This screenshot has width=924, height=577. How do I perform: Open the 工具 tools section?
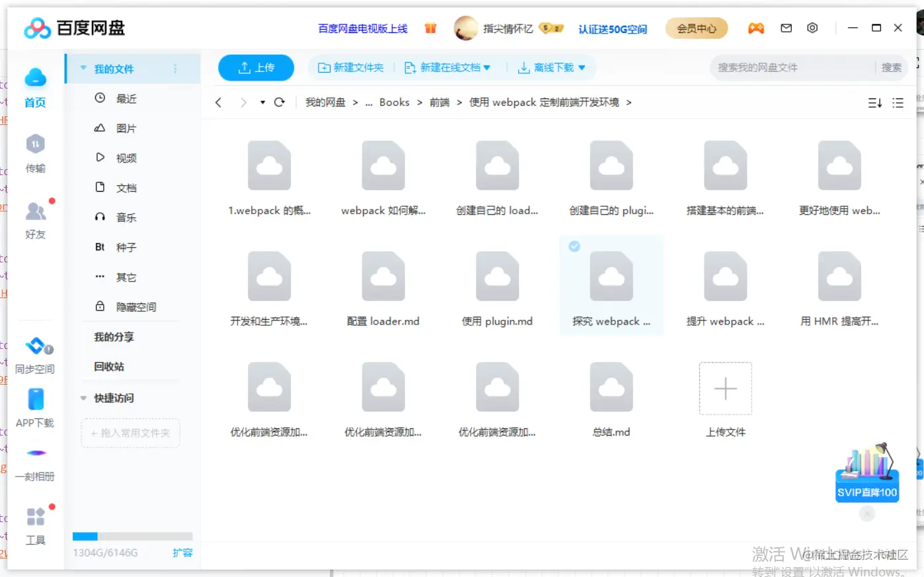(x=35, y=526)
